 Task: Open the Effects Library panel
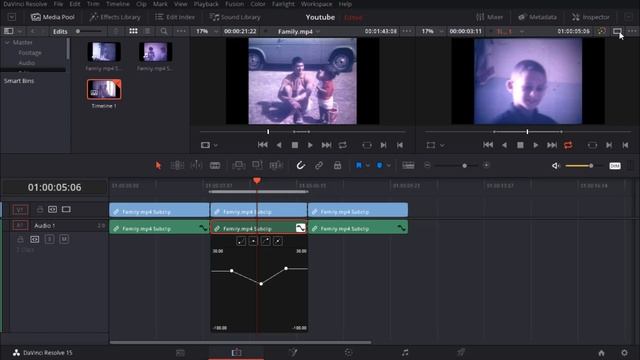click(115, 17)
